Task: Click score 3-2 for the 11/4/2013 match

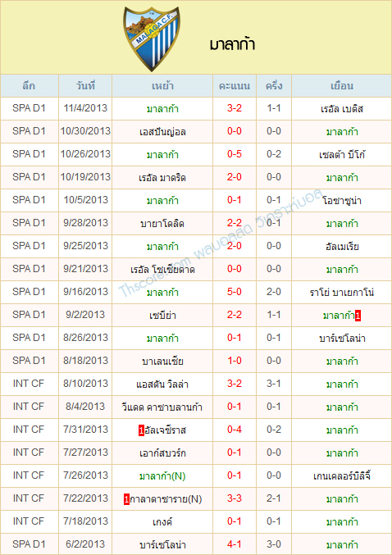Action: 235,108
